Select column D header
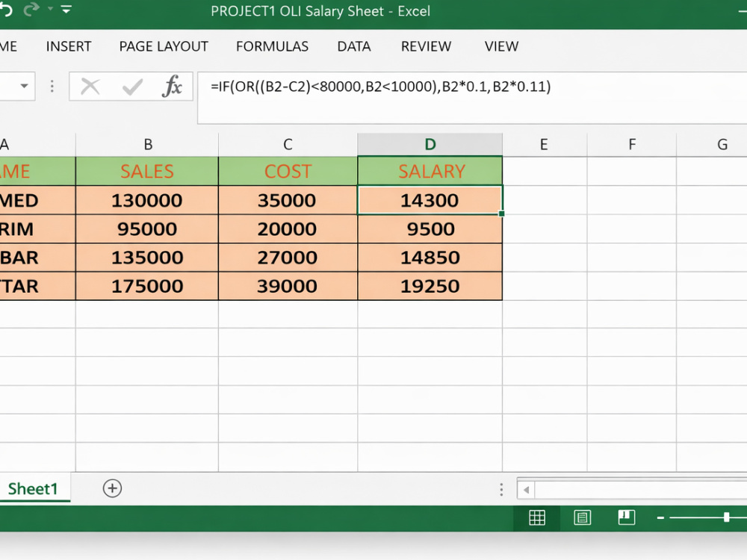This screenshot has height=560, width=747. coord(430,144)
